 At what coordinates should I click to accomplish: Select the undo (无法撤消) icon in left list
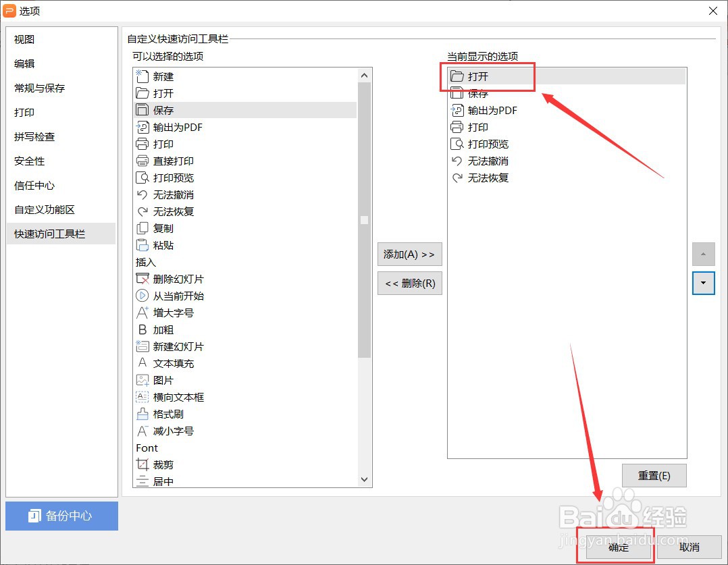coord(142,194)
